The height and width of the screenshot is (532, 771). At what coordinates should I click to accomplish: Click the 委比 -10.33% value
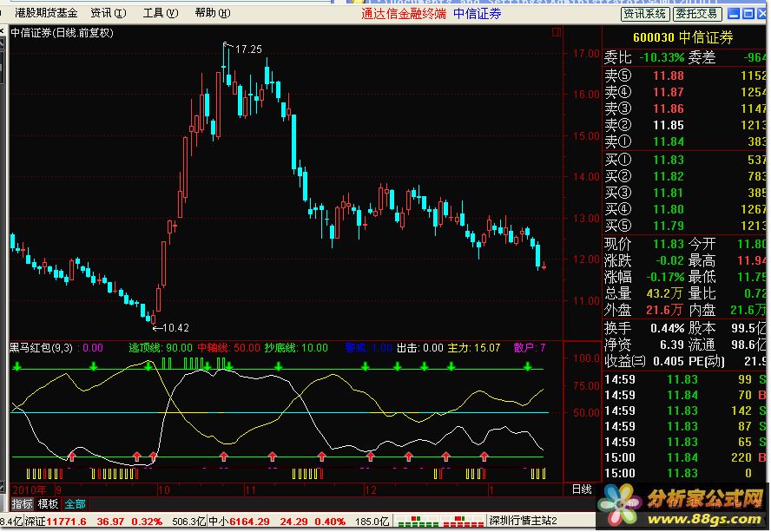(x=662, y=57)
